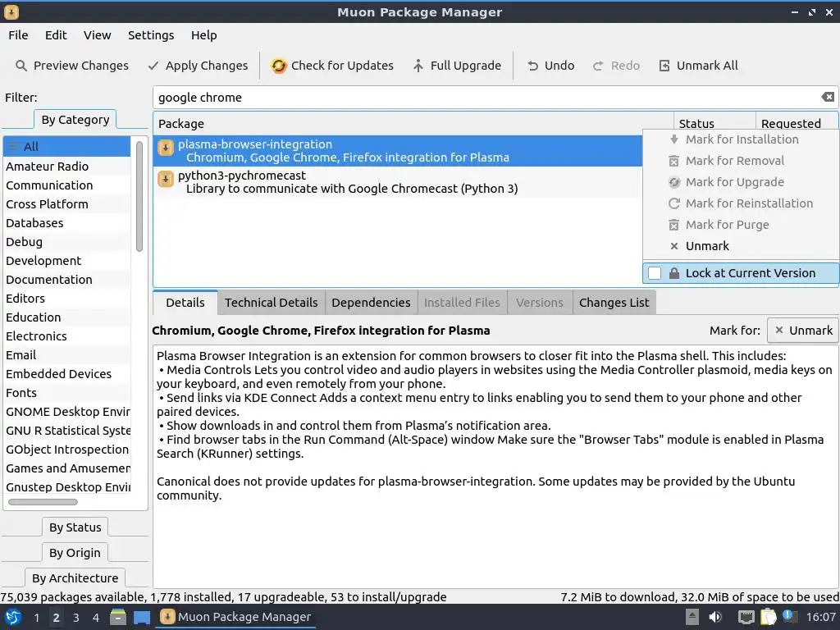Select the Details tab

pos(185,303)
